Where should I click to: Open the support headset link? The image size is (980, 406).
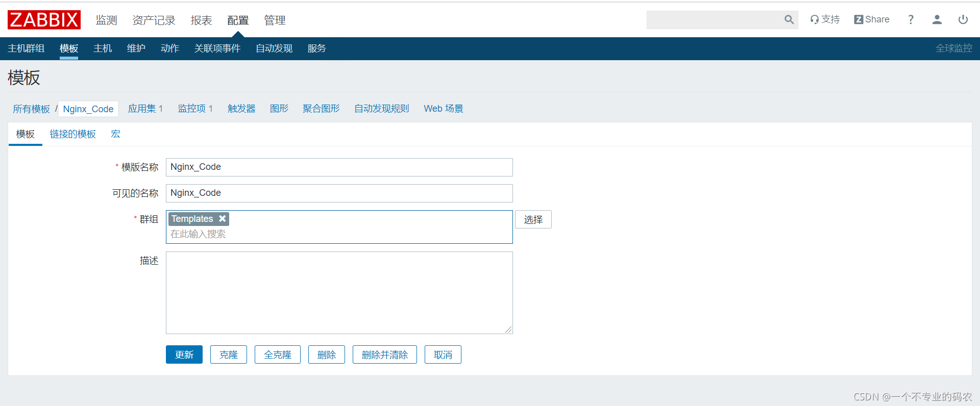click(825, 19)
